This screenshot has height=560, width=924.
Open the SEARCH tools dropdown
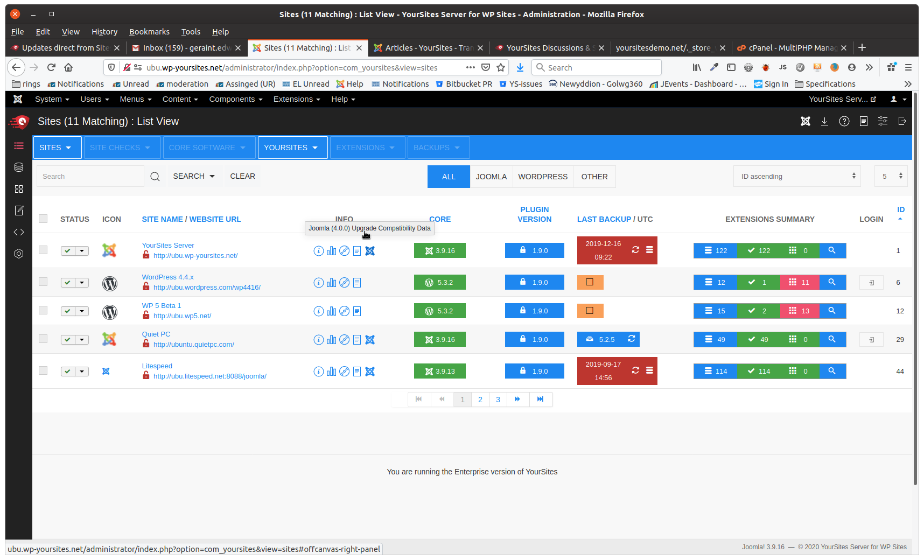194,177
